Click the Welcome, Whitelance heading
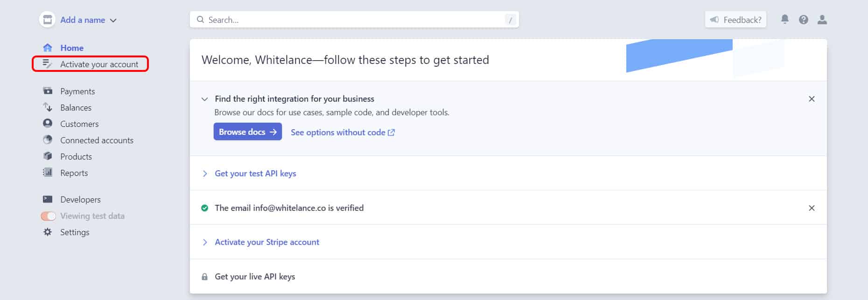This screenshot has height=300, width=868. point(345,60)
